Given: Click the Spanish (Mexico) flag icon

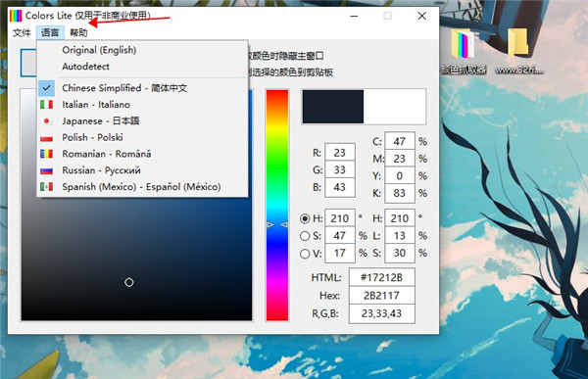Looking at the screenshot, I should [46, 187].
